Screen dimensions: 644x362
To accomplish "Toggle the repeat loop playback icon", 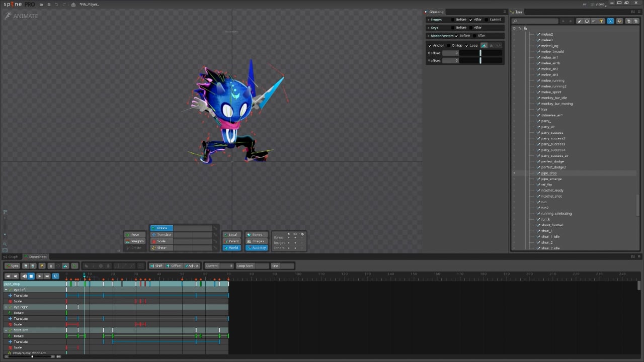I will point(55,276).
